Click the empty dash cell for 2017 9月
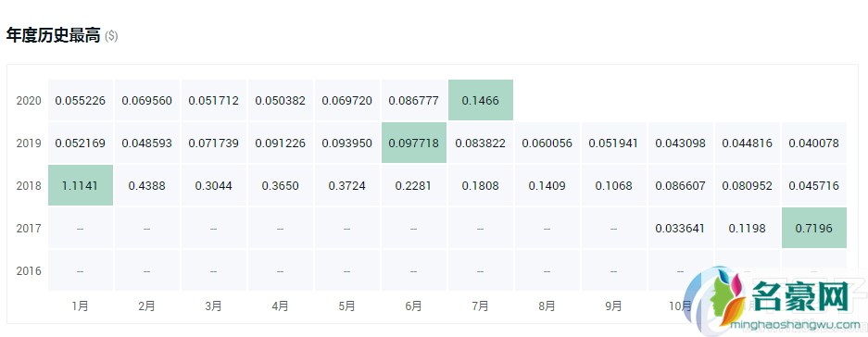 coord(614,228)
